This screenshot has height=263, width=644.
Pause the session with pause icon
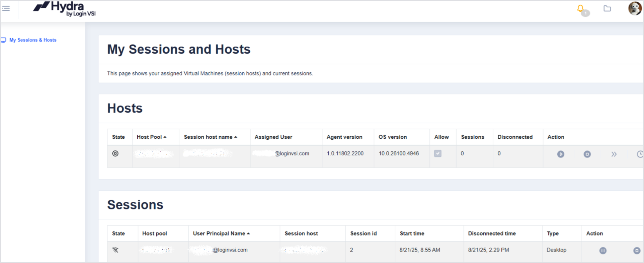[603, 251]
